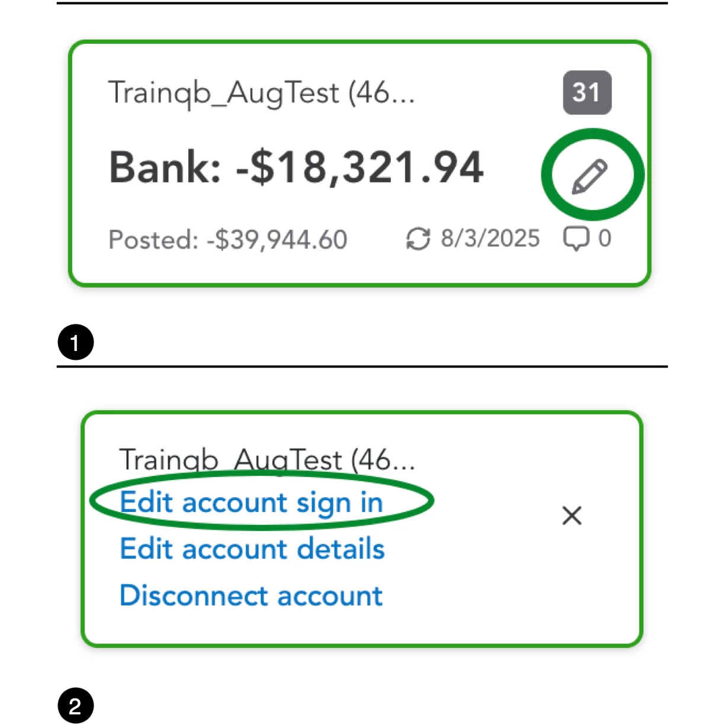Click the black step 1 circle marker
The height and width of the screenshot is (728, 719).
point(75,342)
